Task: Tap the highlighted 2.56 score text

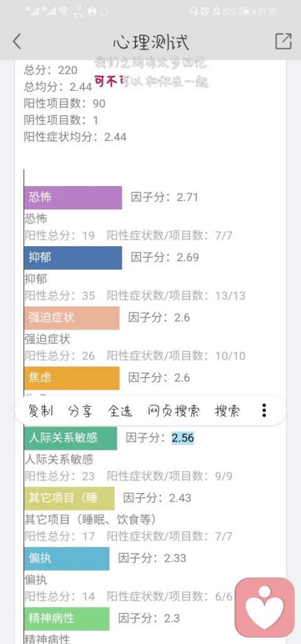Action: click(182, 438)
